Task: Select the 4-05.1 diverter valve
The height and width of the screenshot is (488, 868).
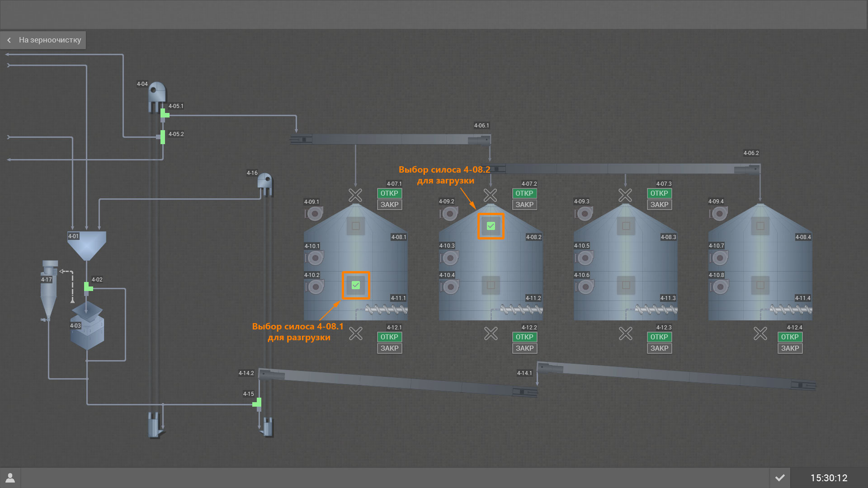Action: 164,114
